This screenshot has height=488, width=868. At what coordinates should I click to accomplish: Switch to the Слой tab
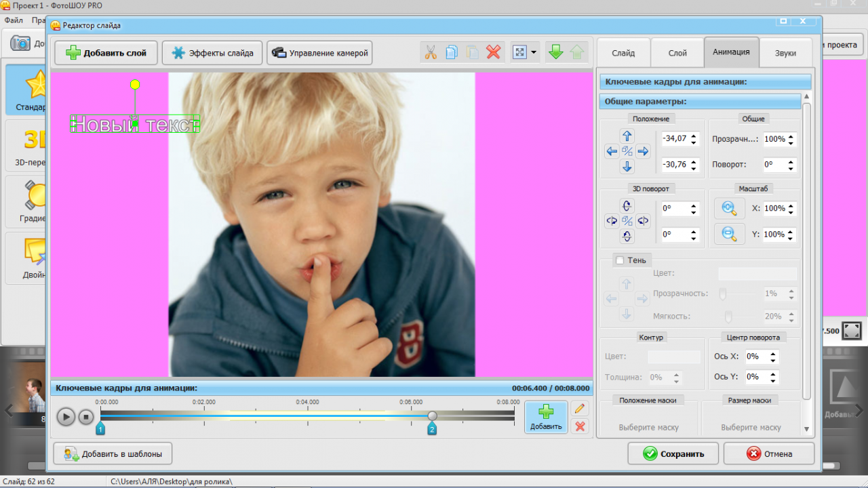click(677, 53)
